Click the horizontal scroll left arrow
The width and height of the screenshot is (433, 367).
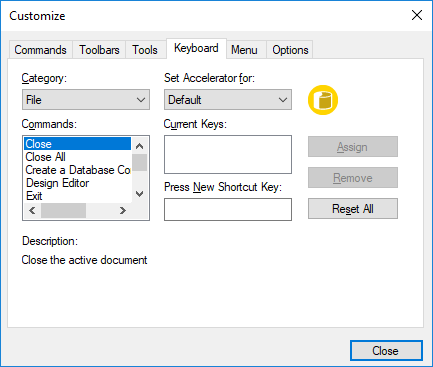(x=32, y=211)
